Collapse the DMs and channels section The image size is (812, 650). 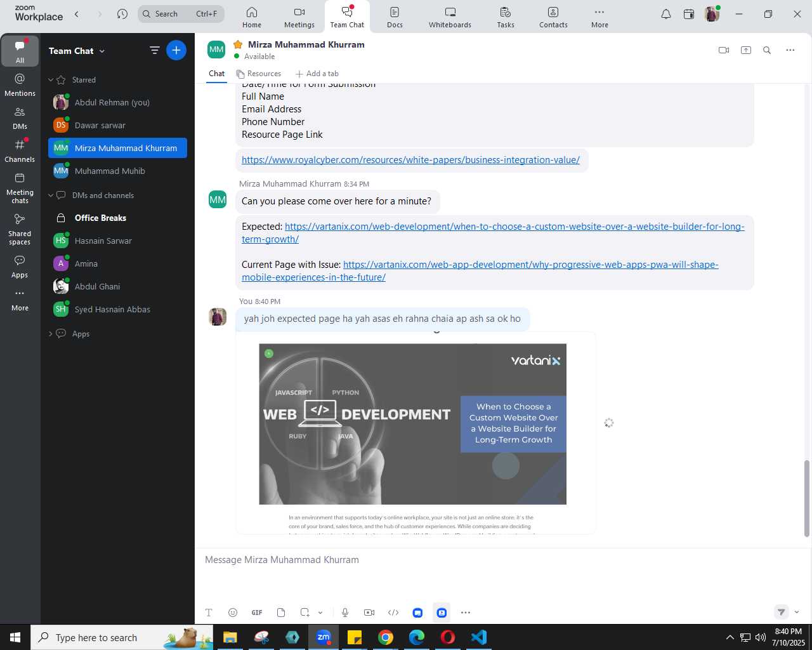click(51, 196)
